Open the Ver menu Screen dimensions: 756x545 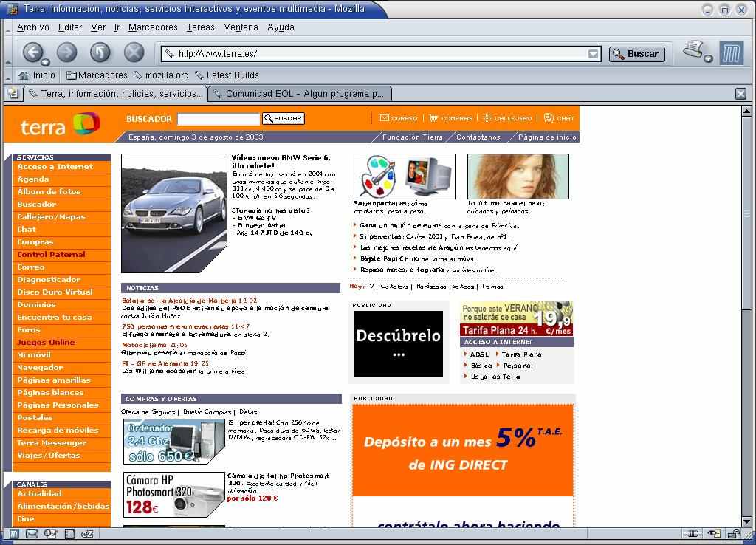point(98,27)
